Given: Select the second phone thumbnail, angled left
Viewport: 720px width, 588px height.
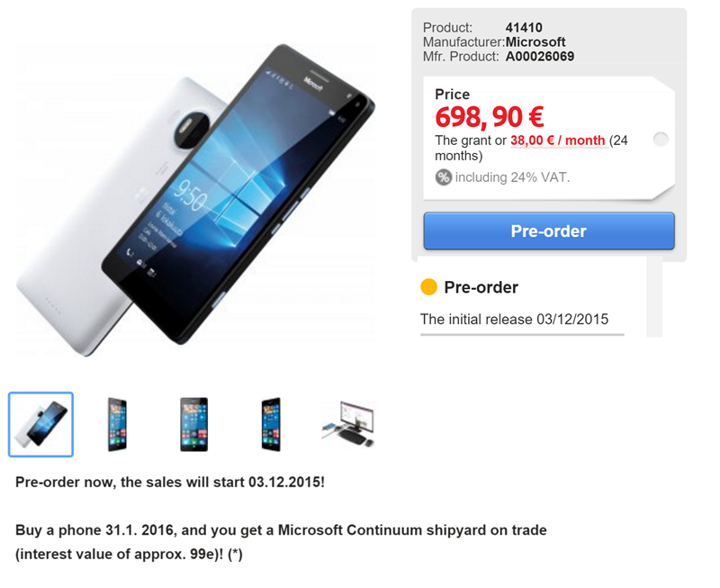Looking at the screenshot, I should [x=117, y=424].
